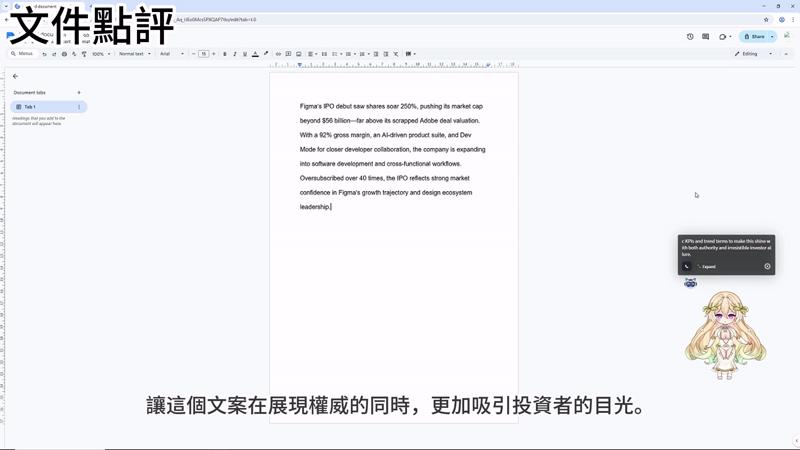Image resolution: width=800 pixels, height=450 pixels.
Task: Click the Undo icon in toolbar
Action: click(44, 54)
